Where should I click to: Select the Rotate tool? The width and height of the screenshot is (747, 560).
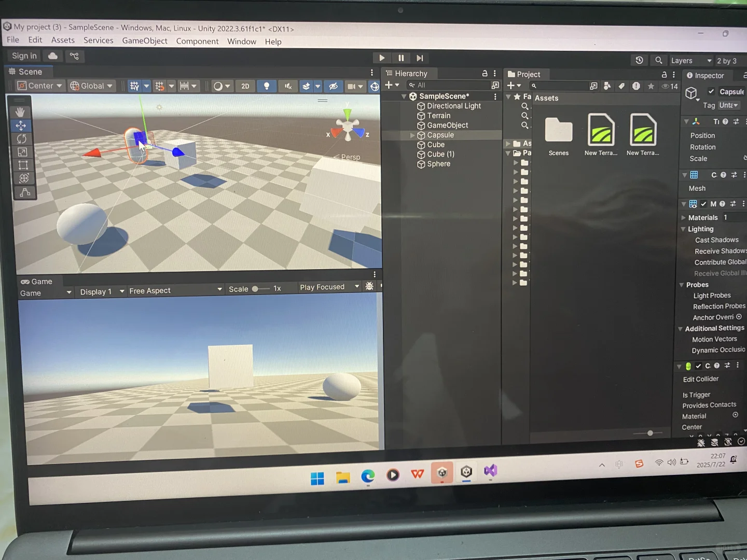point(22,139)
